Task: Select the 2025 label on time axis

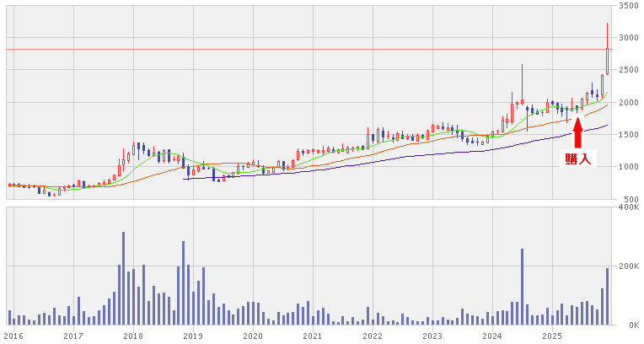Action: 552,336
